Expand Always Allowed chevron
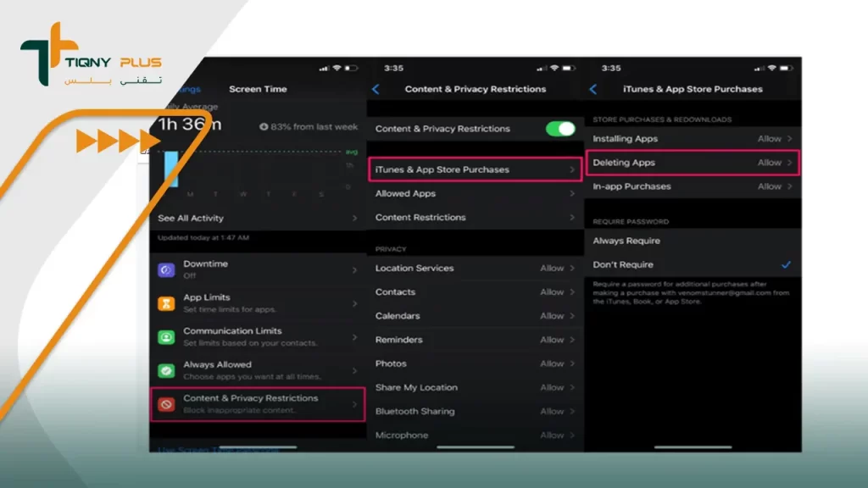 coord(355,371)
